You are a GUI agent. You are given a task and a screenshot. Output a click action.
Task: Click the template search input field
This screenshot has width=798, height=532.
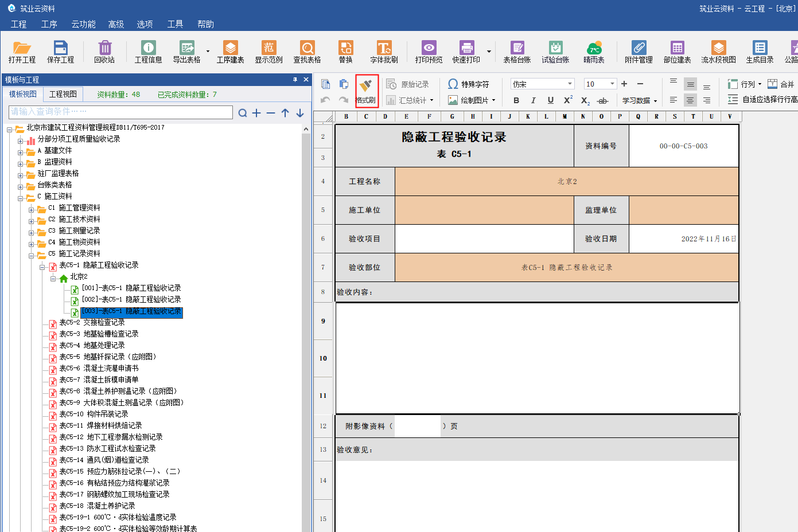(x=121, y=112)
